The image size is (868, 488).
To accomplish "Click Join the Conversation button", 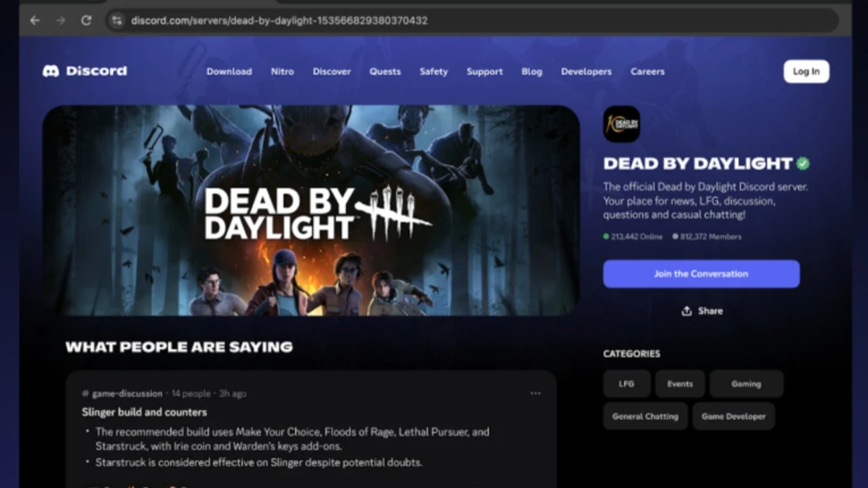I will [701, 274].
